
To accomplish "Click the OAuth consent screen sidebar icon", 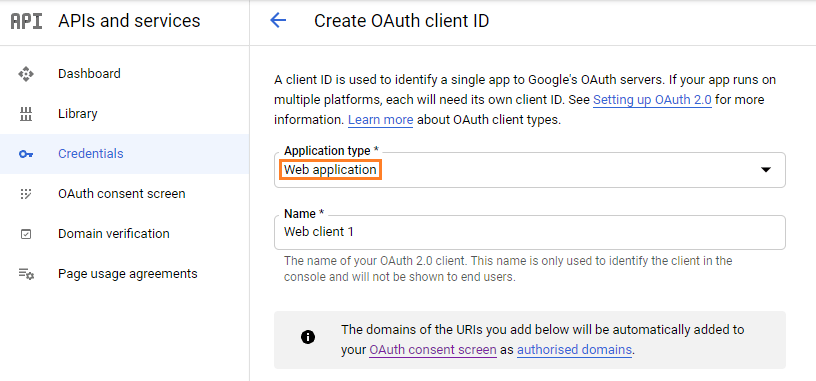I will (x=26, y=194).
